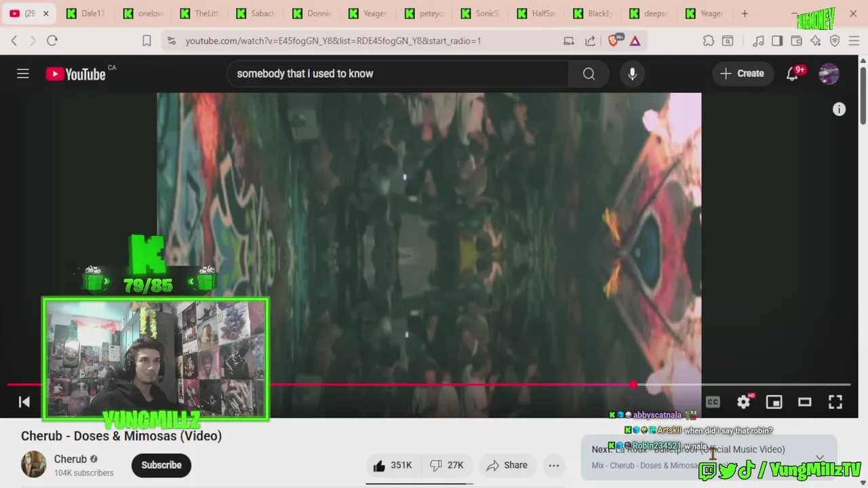
Task: Open the YouTube hamburger guide menu
Action: pyautogui.click(x=23, y=74)
